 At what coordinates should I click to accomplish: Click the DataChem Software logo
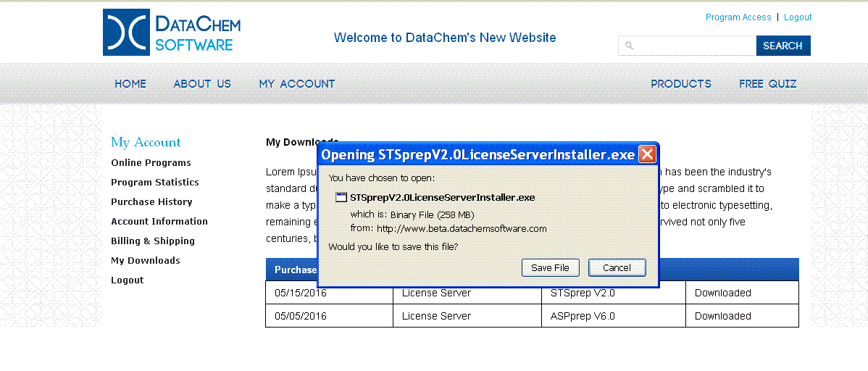click(x=172, y=32)
